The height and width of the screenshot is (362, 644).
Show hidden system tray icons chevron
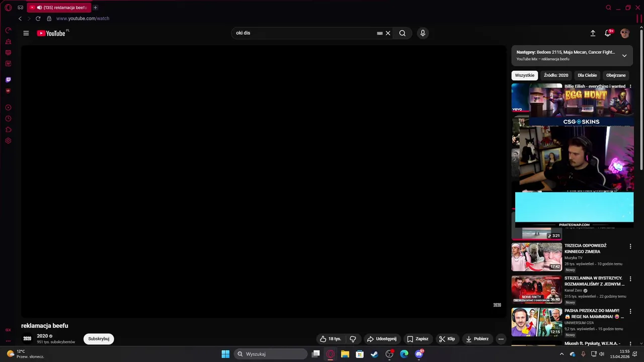click(x=561, y=354)
